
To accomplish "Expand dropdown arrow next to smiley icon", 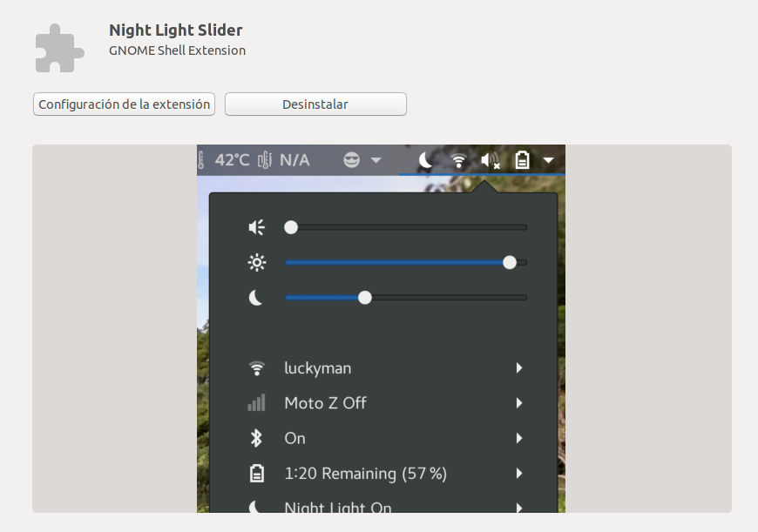I will 376,160.
